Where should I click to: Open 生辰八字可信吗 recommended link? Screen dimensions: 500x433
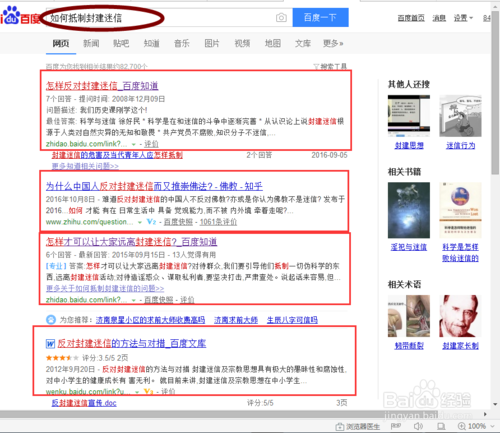292,320
